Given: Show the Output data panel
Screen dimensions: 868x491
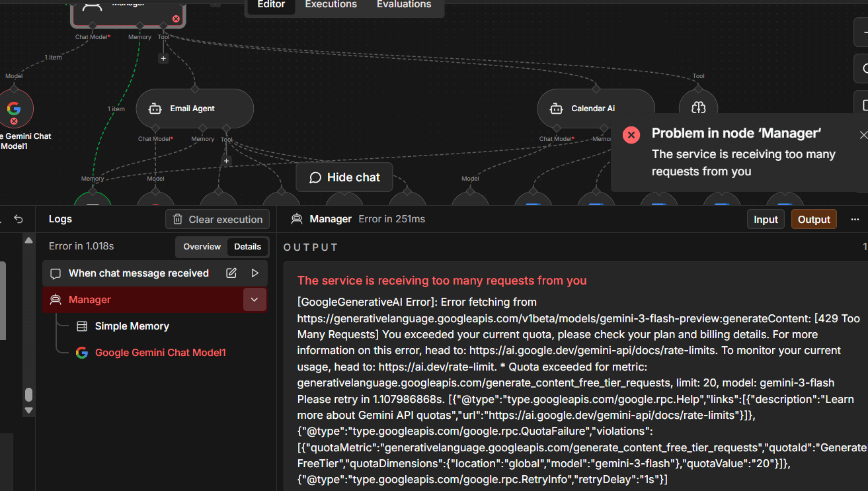Looking at the screenshot, I should (814, 220).
